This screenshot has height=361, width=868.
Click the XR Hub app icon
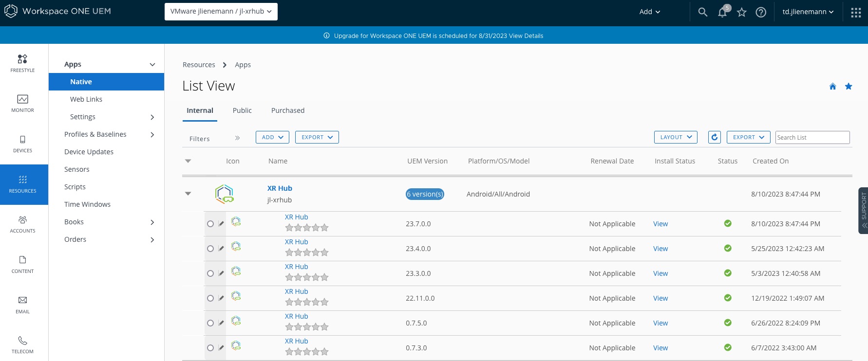pyautogui.click(x=225, y=194)
